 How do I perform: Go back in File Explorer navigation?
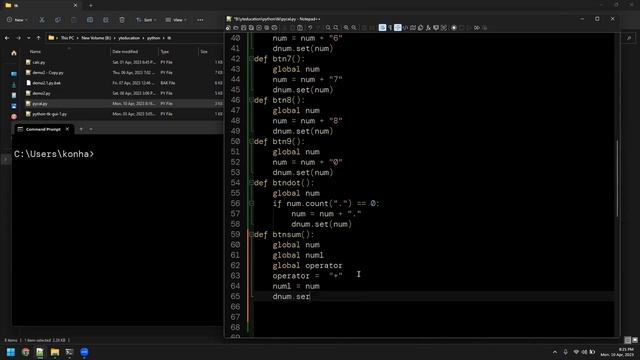(x=7, y=38)
